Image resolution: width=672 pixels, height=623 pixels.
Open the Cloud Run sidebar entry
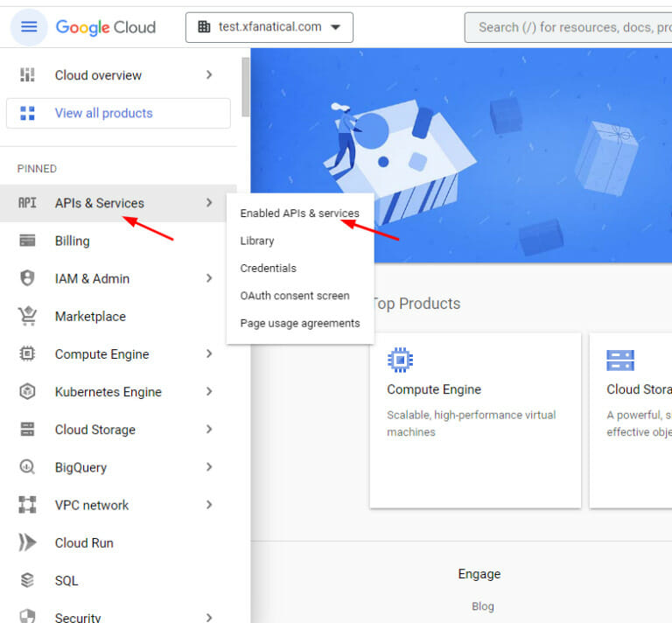pos(118,542)
